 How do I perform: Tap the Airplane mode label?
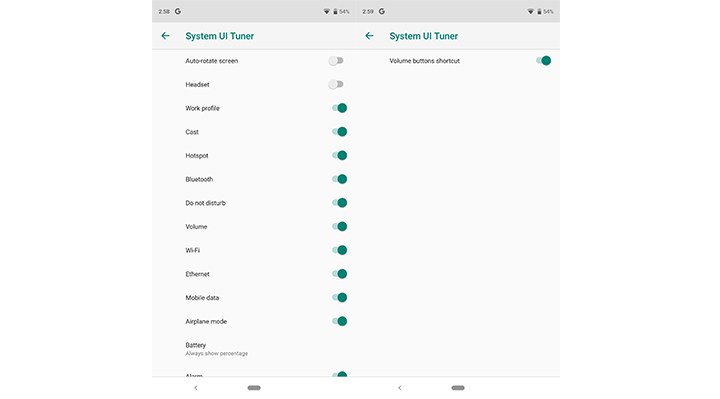click(x=206, y=321)
